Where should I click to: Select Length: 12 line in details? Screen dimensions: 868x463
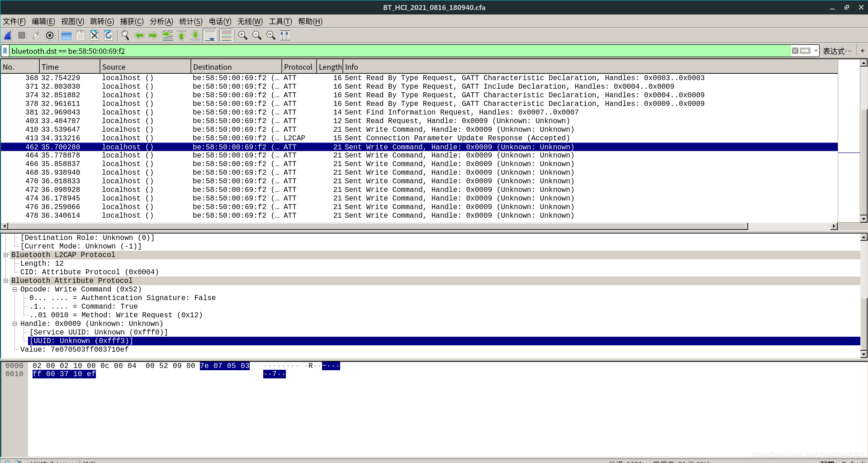click(x=42, y=263)
